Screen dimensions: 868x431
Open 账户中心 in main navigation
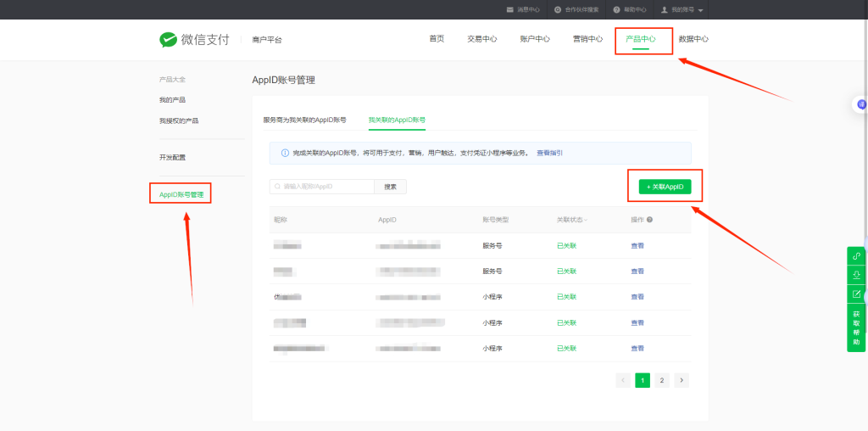point(536,39)
